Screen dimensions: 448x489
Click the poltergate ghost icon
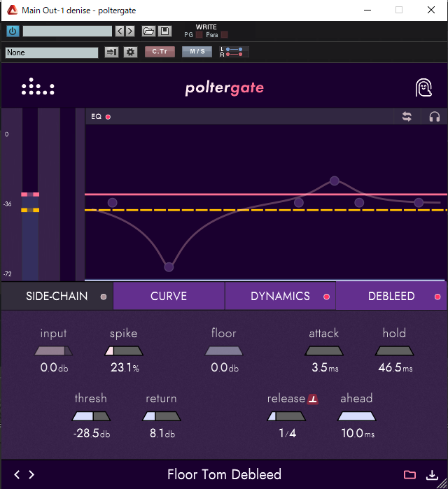423,87
